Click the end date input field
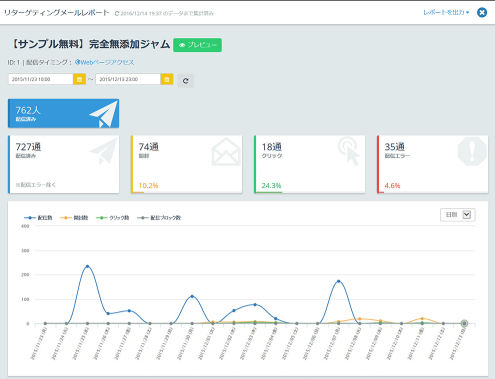The height and width of the screenshot is (379, 495). (x=128, y=79)
